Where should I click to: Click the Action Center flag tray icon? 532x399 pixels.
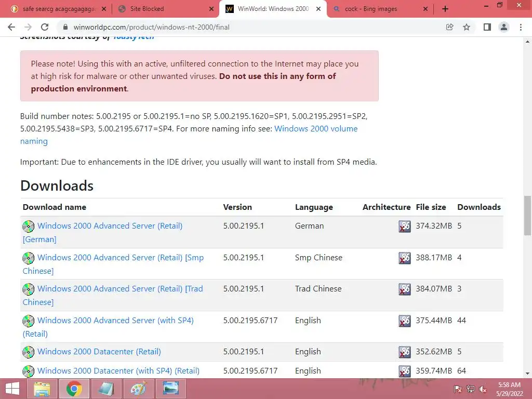[458, 389]
